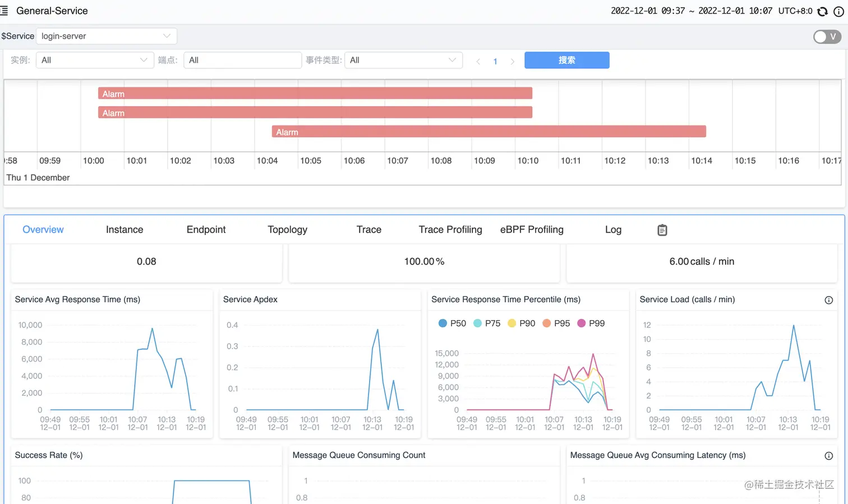Image resolution: width=848 pixels, height=504 pixels.
Task: Open the 事件类型 All dropdown
Action: point(403,60)
